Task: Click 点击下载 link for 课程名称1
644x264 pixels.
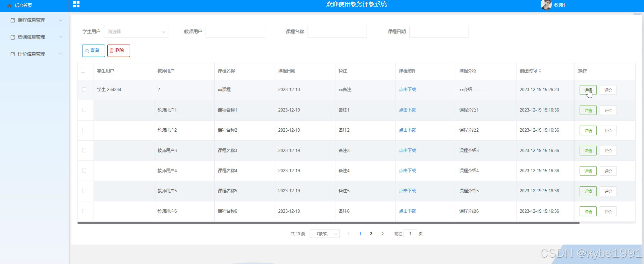Action: (407, 110)
